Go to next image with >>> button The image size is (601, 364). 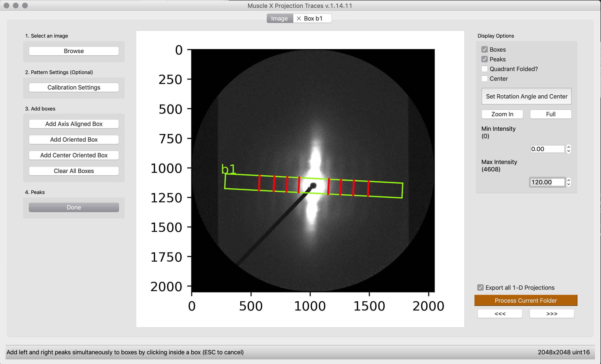552,313
